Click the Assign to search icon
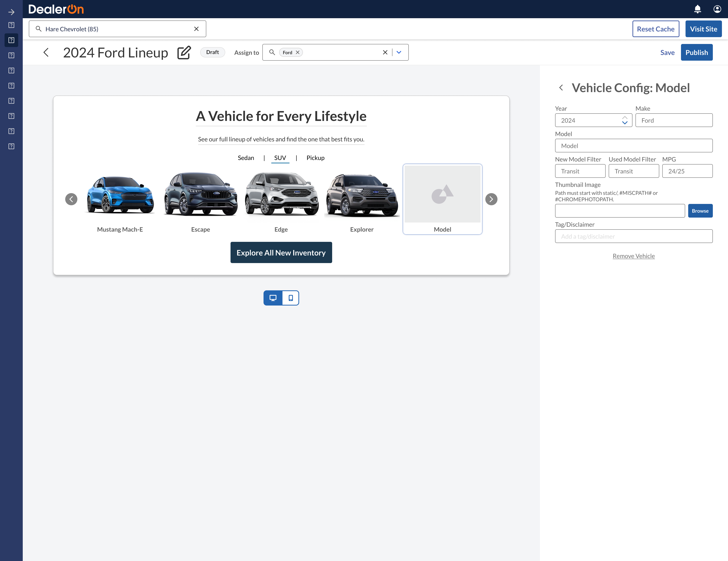Viewport: 728px width, 561px height. pyautogui.click(x=272, y=52)
